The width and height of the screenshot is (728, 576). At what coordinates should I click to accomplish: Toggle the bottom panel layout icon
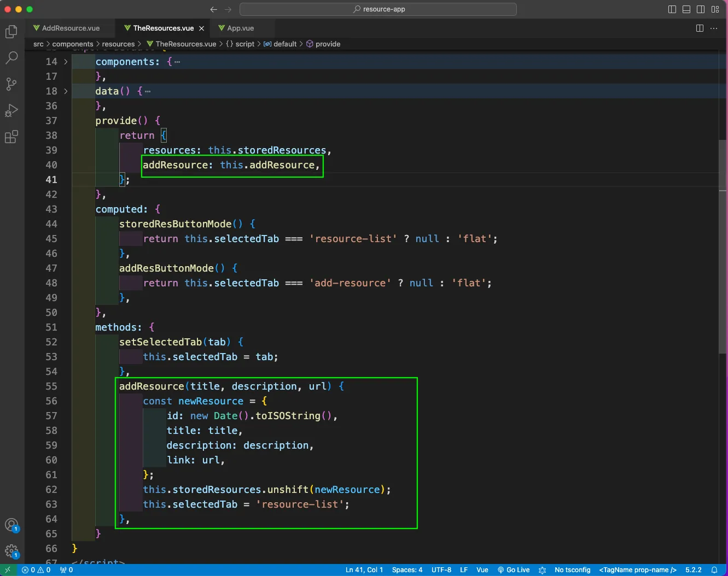686,9
